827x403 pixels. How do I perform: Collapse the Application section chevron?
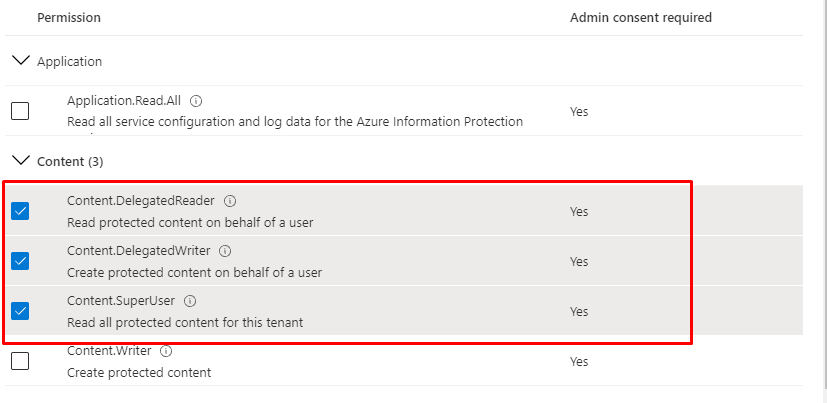(20, 61)
